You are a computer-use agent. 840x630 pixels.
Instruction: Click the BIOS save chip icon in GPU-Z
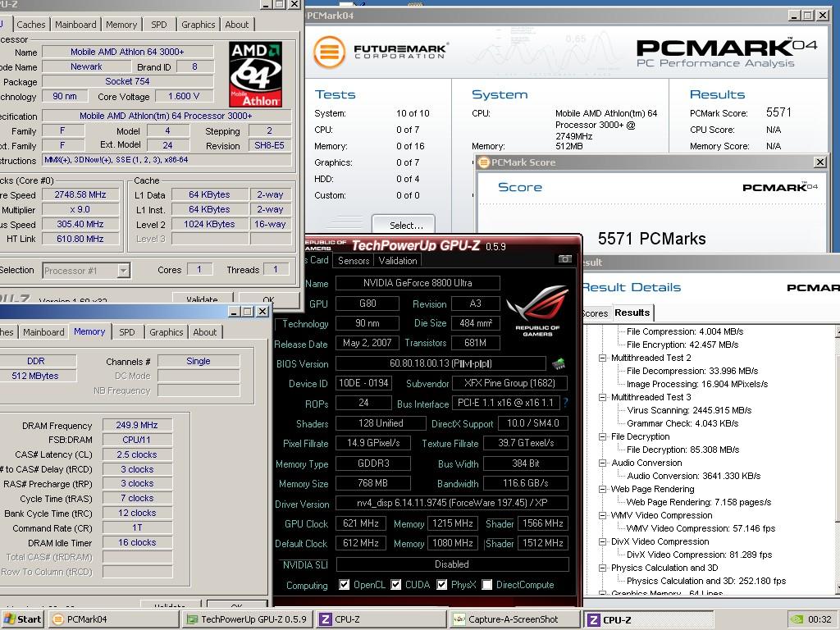pos(559,364)
